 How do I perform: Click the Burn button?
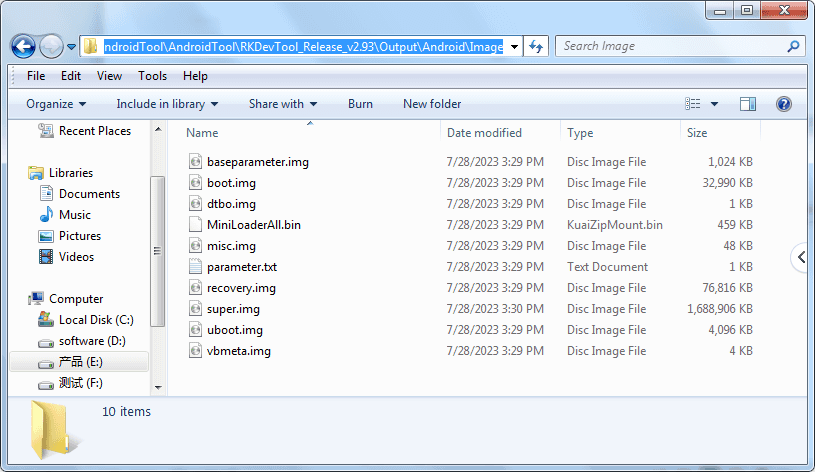click(x=360, y=104)
